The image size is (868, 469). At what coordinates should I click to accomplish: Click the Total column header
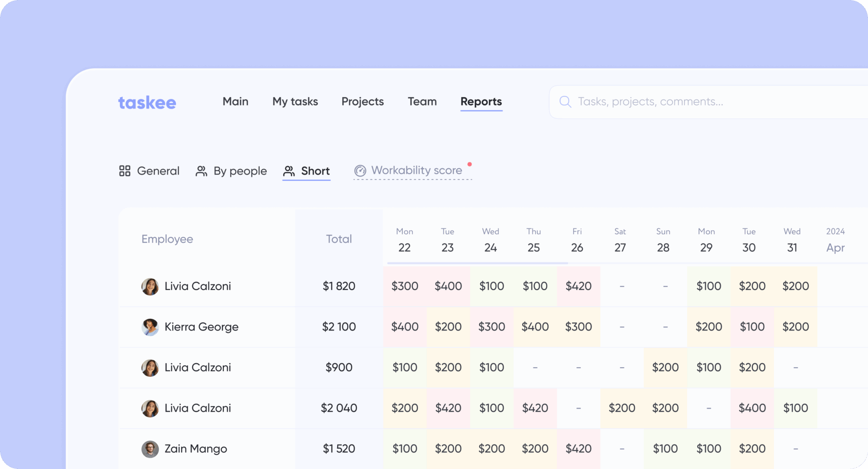pyautogui.click(x=339, y=239)
